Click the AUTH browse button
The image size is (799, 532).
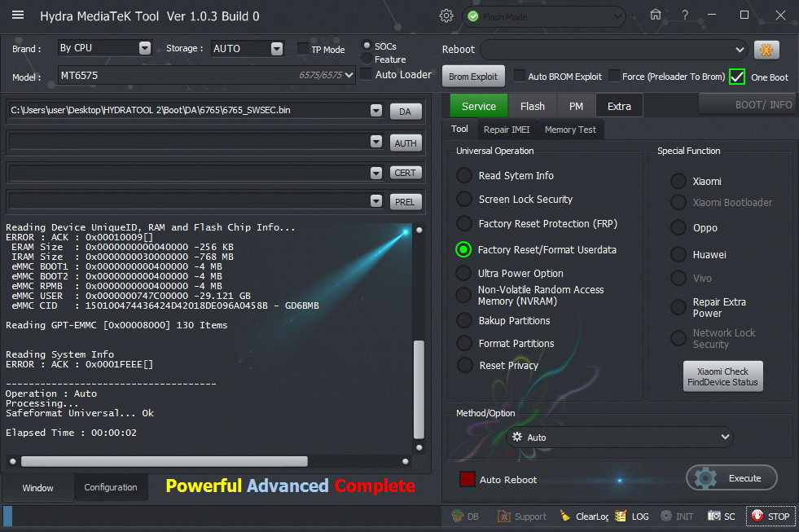coord(405,143)
